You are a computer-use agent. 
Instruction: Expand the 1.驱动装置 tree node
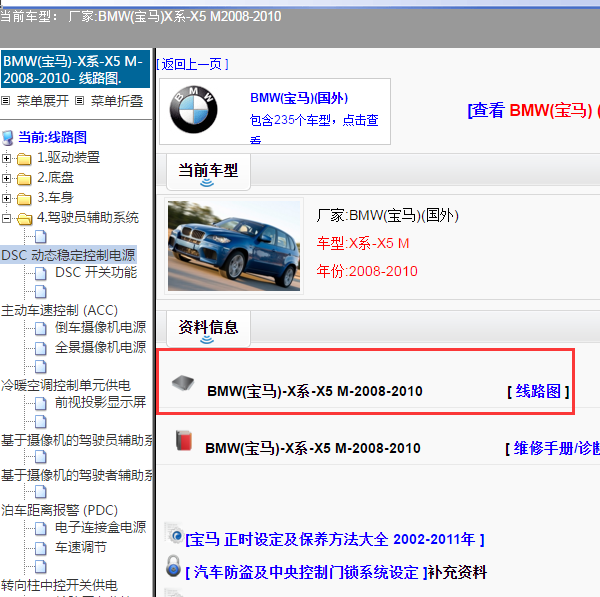6,158
